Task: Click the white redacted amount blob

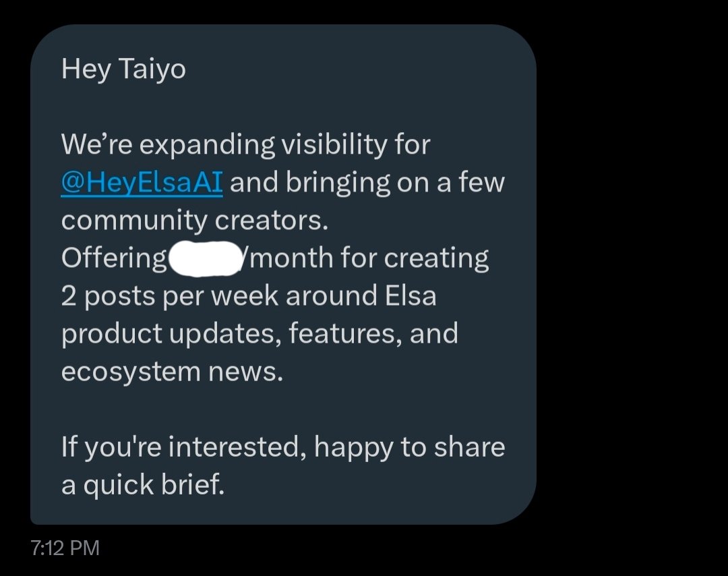Action: tap(203, 258)
